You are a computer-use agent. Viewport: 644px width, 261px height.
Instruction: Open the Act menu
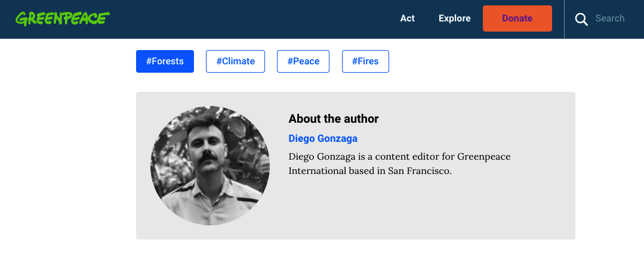408,18
